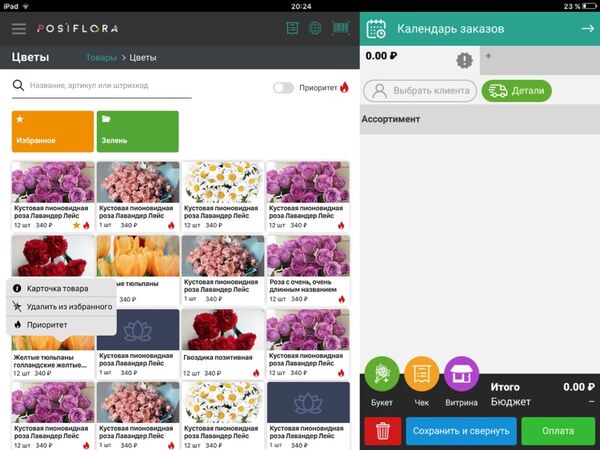The image size is (600, 450).
Task: Delete order with red trash button
Action: point(383,431)
